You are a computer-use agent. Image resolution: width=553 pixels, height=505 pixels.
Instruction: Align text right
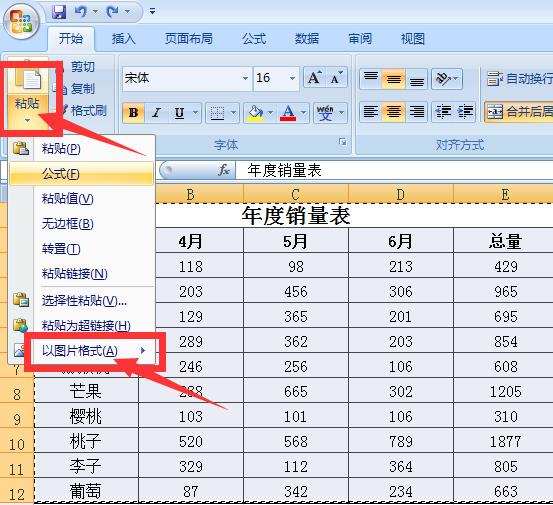click(417, 112)
